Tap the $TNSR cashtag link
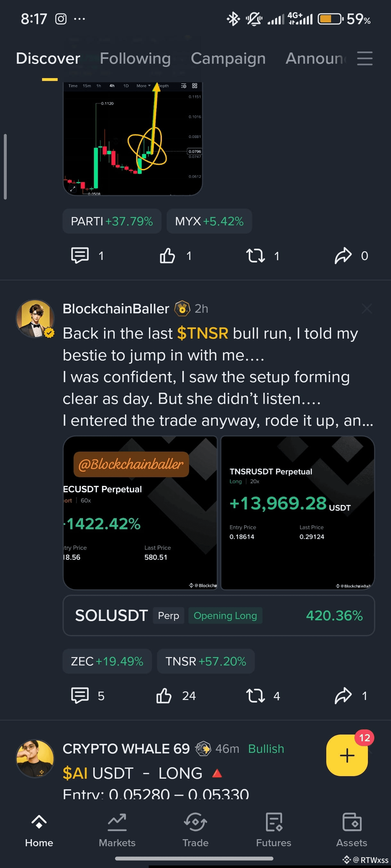Screen dimensions: 391x868 point(203,333)
